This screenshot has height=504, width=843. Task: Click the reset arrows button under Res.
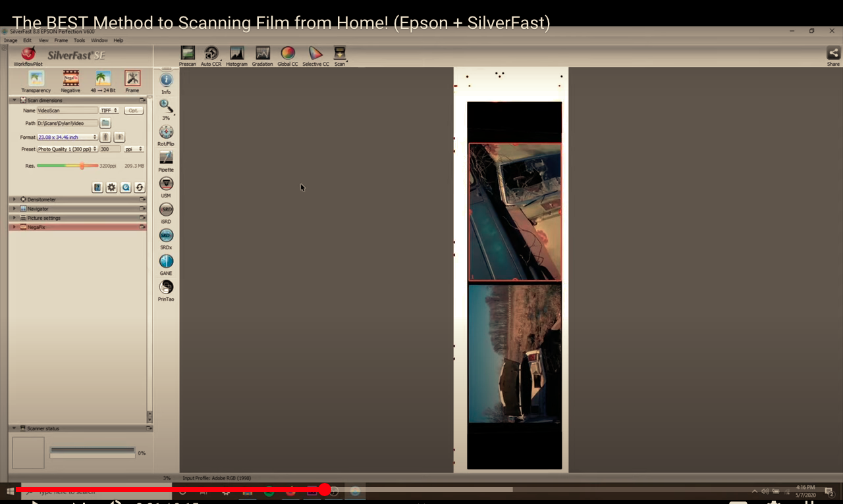(x=140, y=188)
